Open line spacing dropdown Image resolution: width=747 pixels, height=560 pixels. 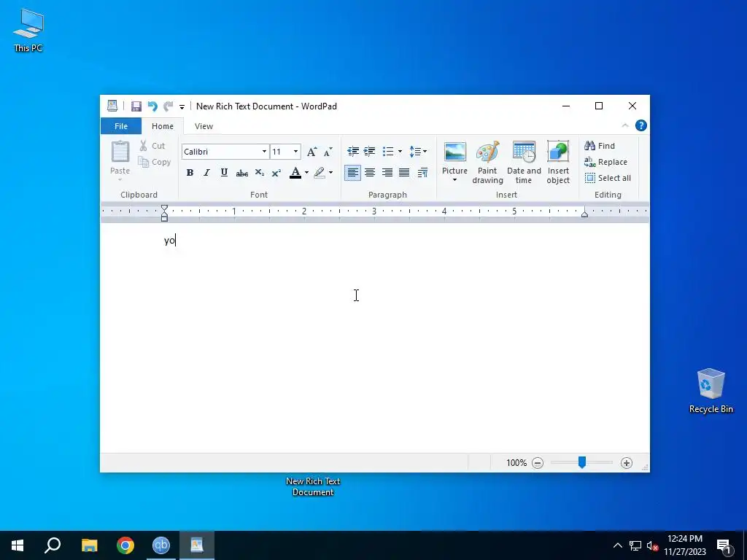[418, 152]
